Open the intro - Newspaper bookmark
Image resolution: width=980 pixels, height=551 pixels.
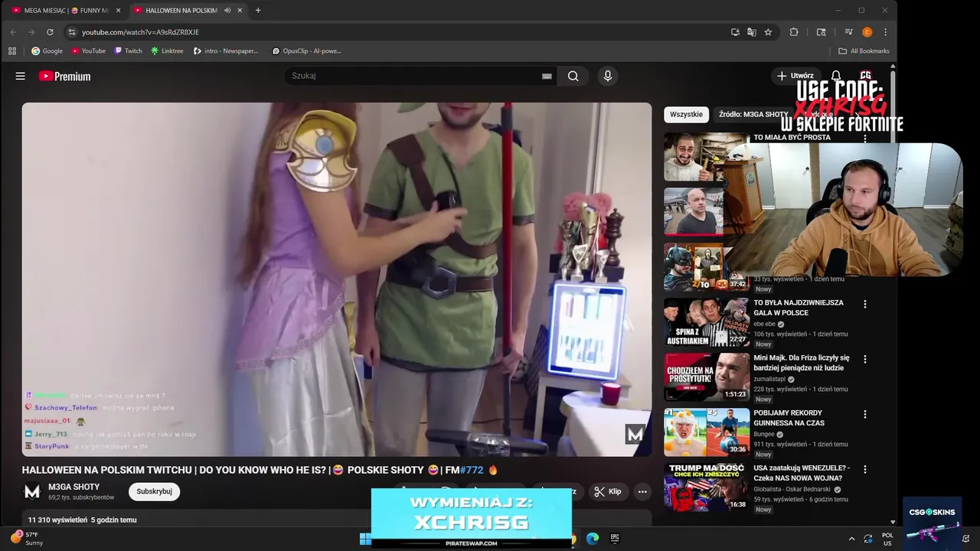[x=226, y=51]
